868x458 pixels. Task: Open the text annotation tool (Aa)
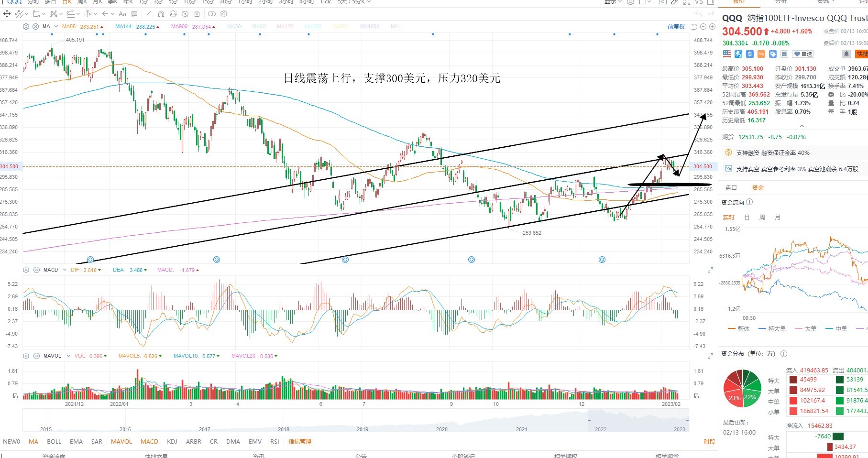122,14
